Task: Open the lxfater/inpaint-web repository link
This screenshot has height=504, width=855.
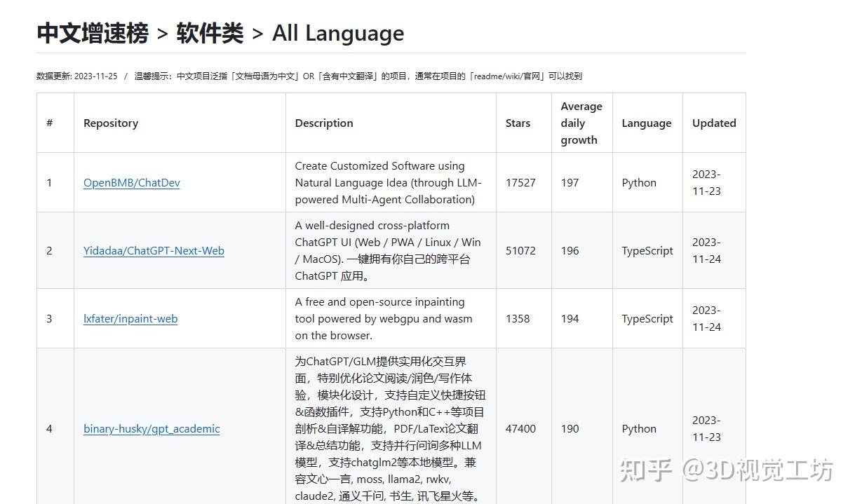Action: 130,318
